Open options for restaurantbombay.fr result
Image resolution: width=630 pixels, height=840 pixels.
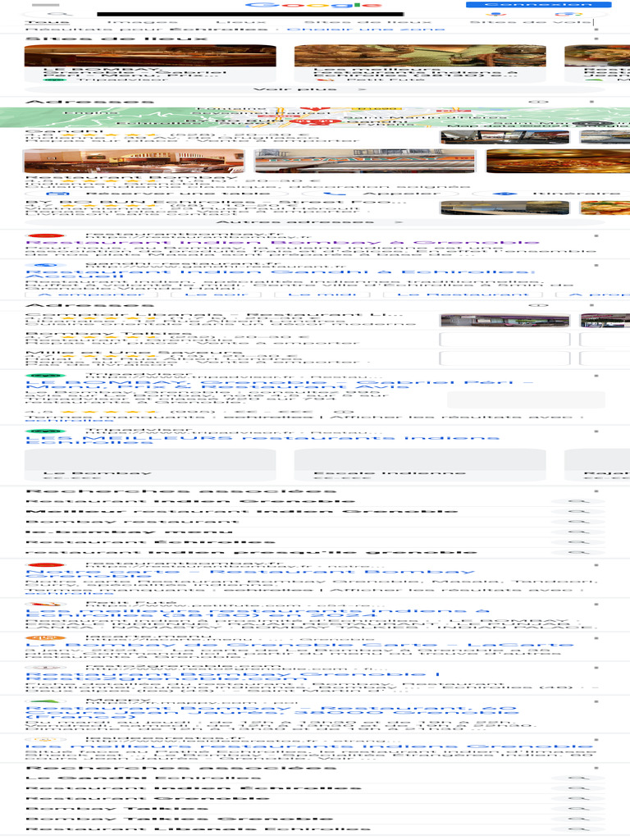(596, 235)
